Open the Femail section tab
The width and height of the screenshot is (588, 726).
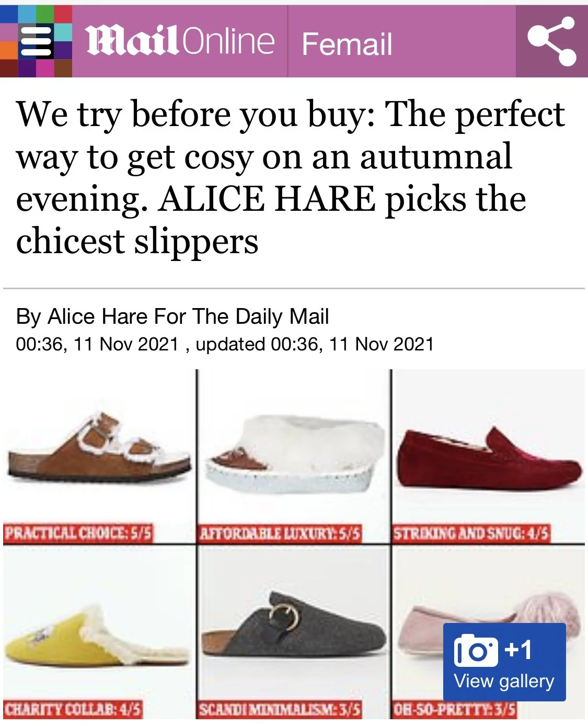click(347, 43)
